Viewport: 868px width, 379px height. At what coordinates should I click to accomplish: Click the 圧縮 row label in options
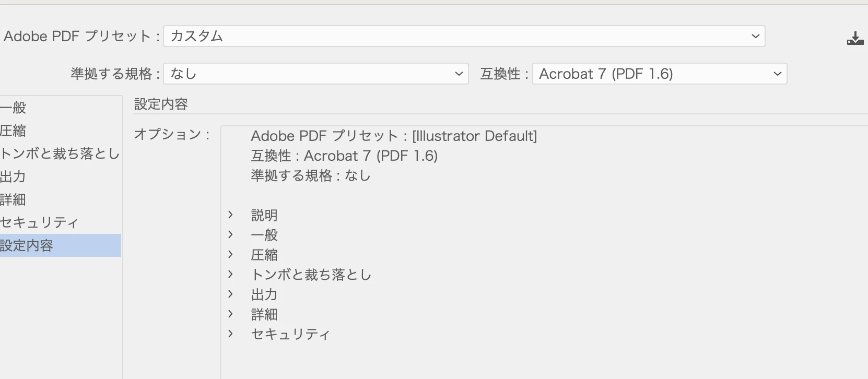coord(264,255)
